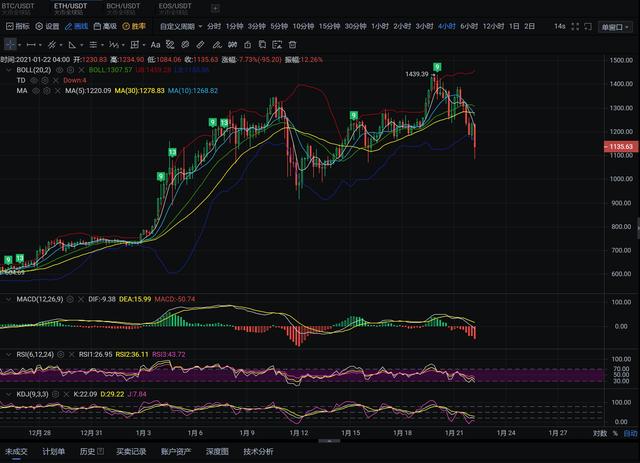
Task: Open MACD indicator settings gear
Action: 70,299
